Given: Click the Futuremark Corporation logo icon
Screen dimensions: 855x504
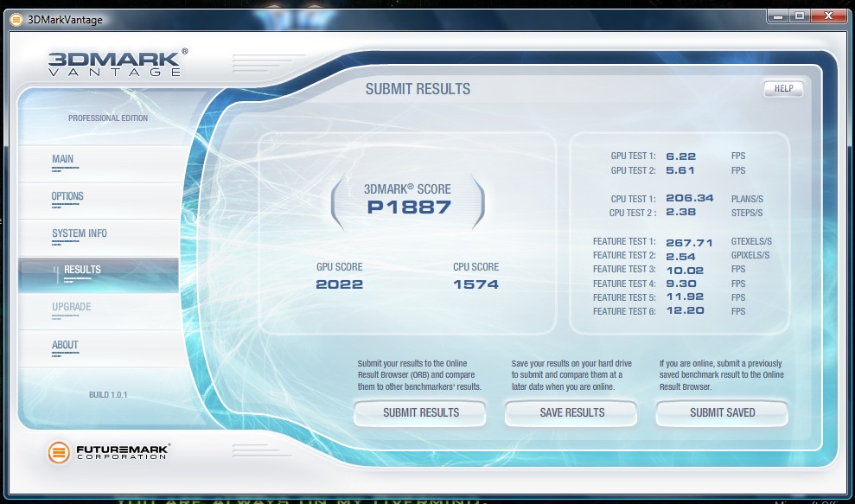Looking at the screenshot, I should click(x=59, y=452).
